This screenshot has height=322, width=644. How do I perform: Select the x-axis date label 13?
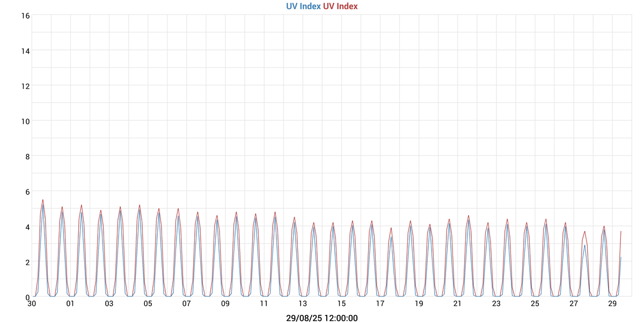[303, 304]
